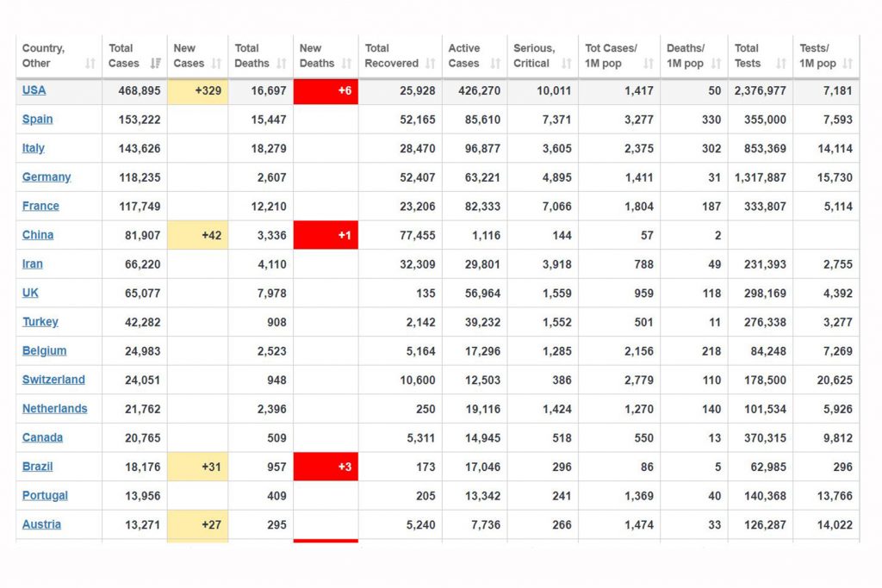882x588 pixels.
Task: Click sort arrows icon in Country, Other column
Action: (x=90, y=64)
